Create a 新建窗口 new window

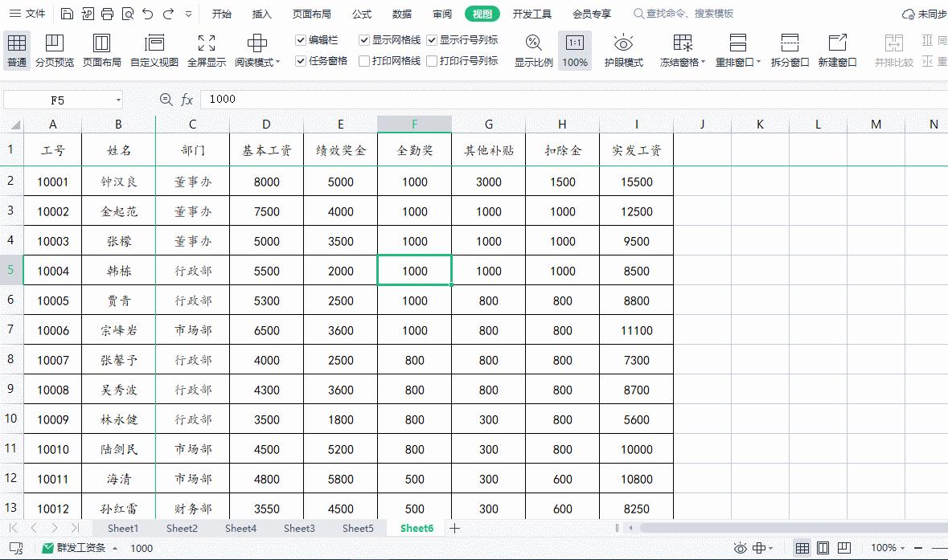[837, 50]
